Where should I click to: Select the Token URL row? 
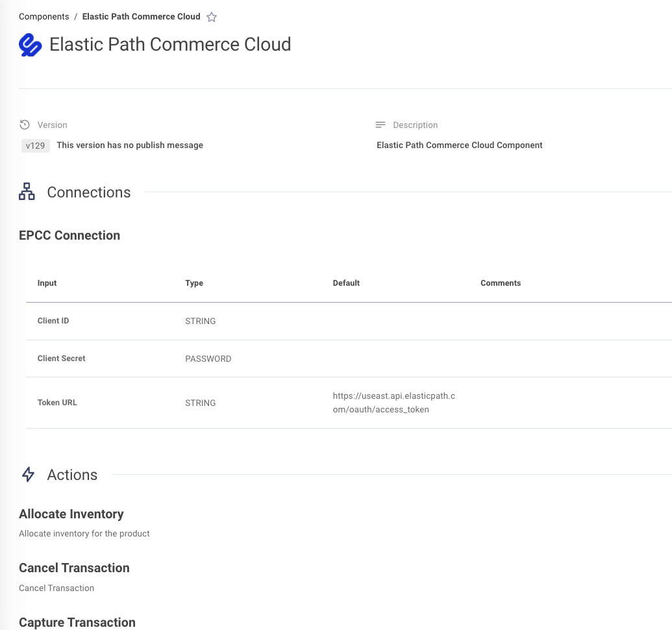click(349, 403)
